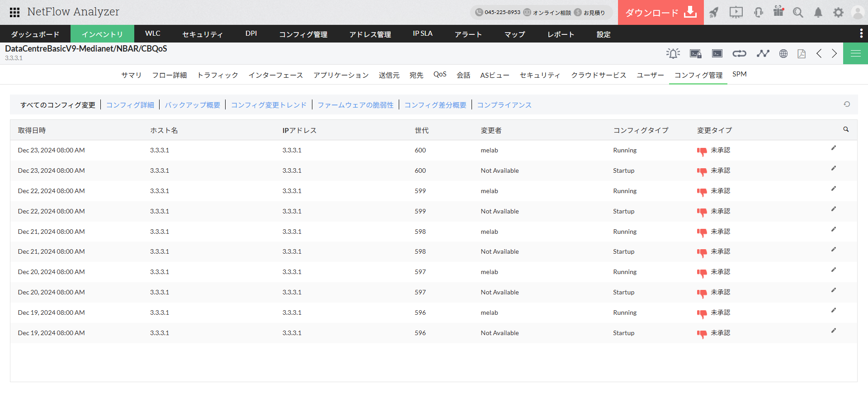This screenshot has height=412, width=868.
Task: Open the apps grid launcher
Action: [14, 12]
